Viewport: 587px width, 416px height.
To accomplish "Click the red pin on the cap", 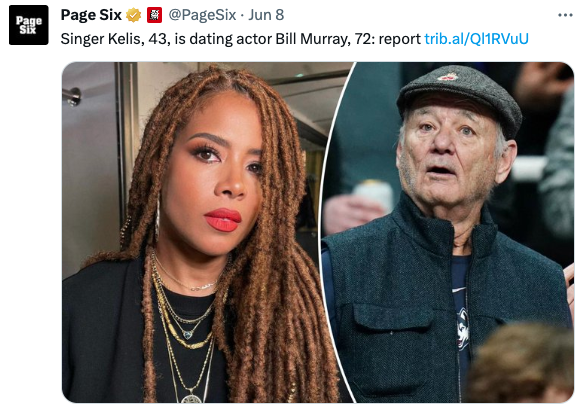I will pyautogui.click(x=448, y=76).
